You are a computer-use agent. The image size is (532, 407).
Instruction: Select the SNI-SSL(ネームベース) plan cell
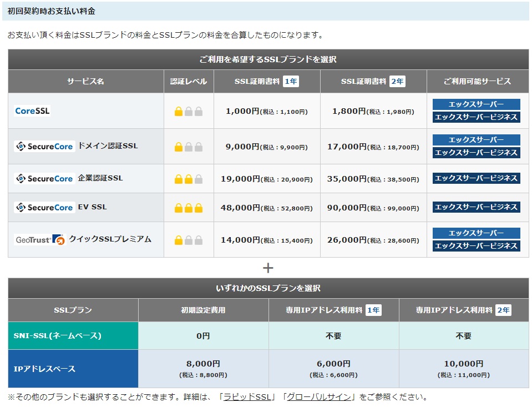coord(73,336)
